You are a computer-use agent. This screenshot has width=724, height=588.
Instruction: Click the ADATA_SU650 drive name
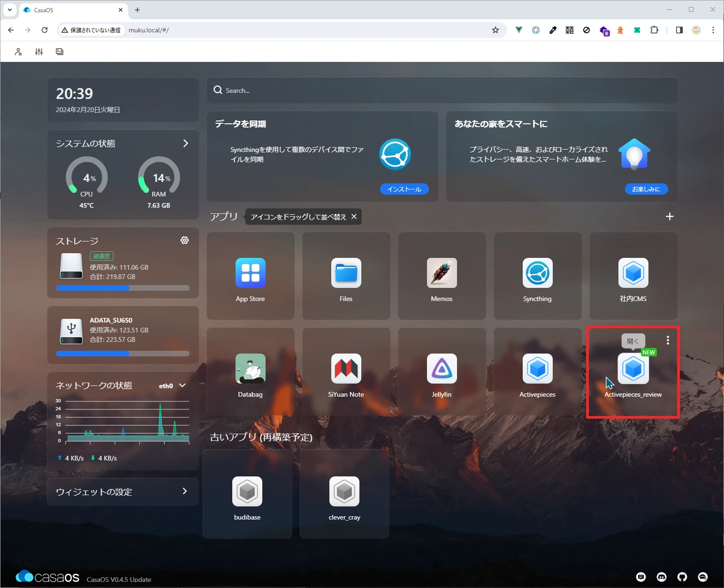click(111, 320)
